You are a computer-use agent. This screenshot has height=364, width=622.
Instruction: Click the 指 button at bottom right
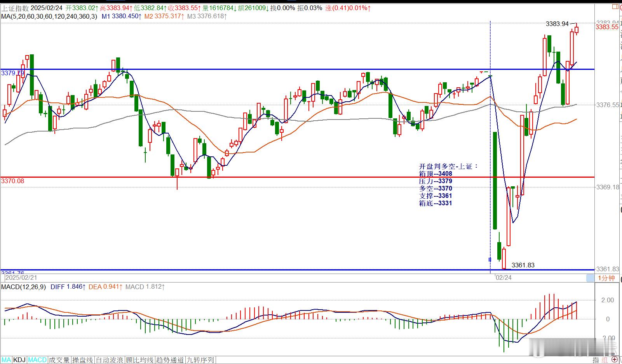pos(596,360)
